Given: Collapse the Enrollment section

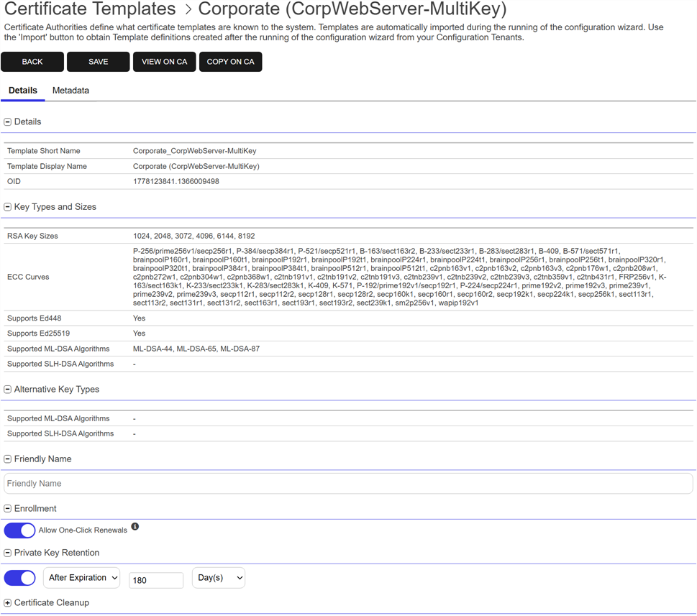Looking at the screenshot, I should 8,509.
